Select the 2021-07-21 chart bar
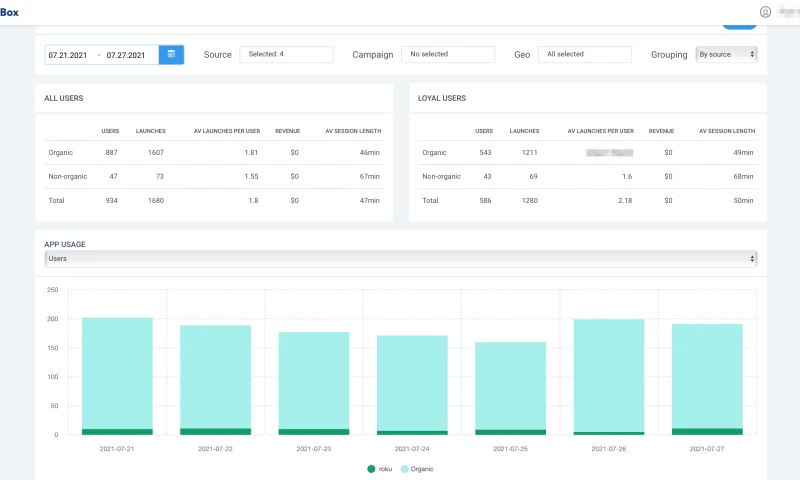The width and height of the screenshot is (800, 480). [117, 372]
